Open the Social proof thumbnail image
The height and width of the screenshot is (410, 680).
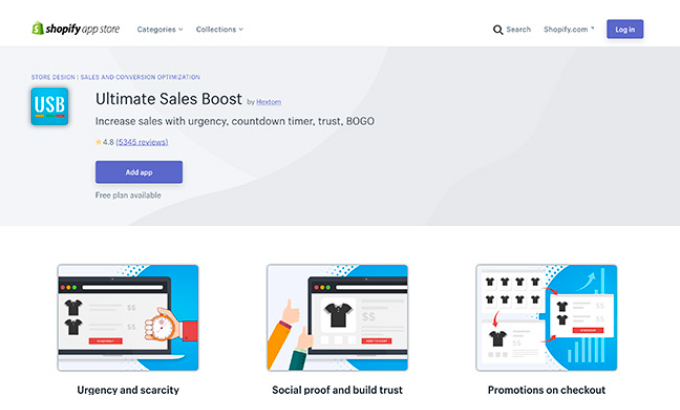click(x=337, y=318)
